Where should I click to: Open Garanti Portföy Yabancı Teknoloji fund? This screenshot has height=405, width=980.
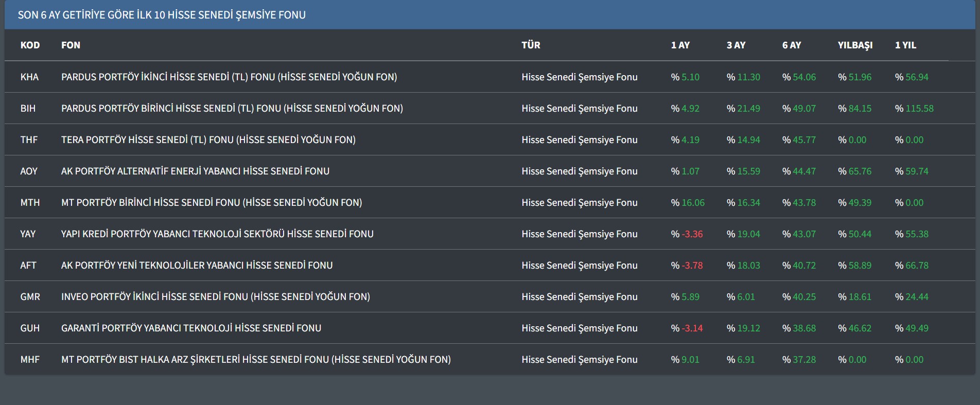pos(191,328)
